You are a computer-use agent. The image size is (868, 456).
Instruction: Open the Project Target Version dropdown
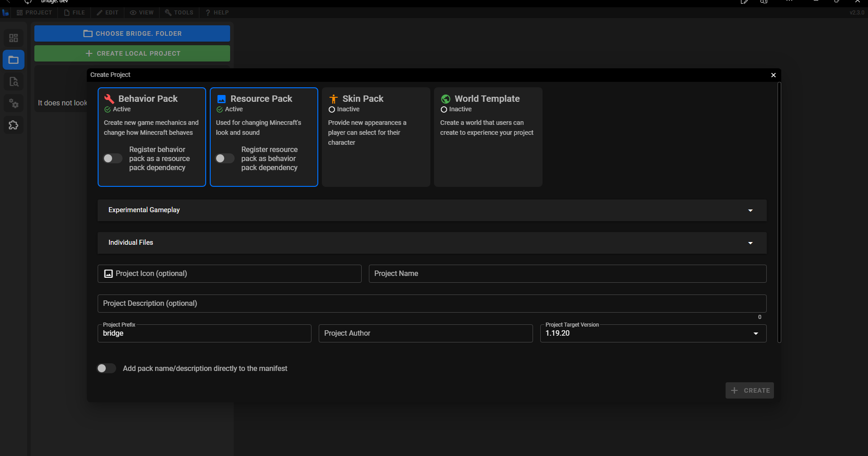coord(653,333)
